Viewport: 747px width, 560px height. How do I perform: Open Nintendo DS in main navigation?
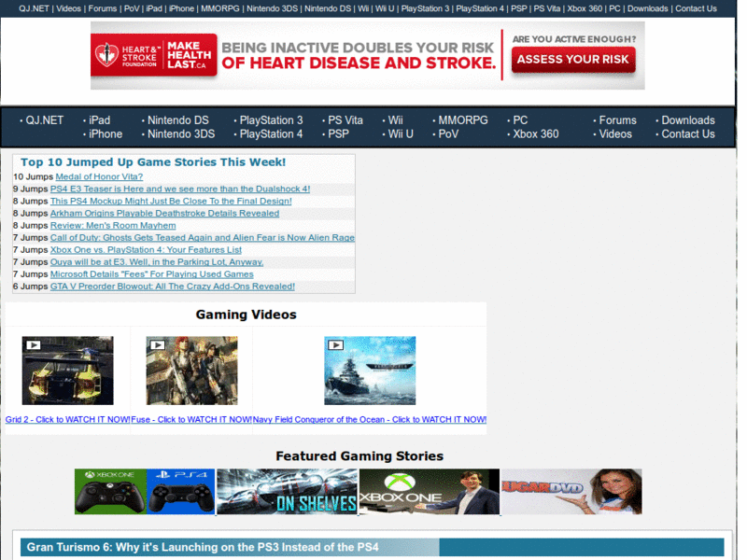coord(178,120)
